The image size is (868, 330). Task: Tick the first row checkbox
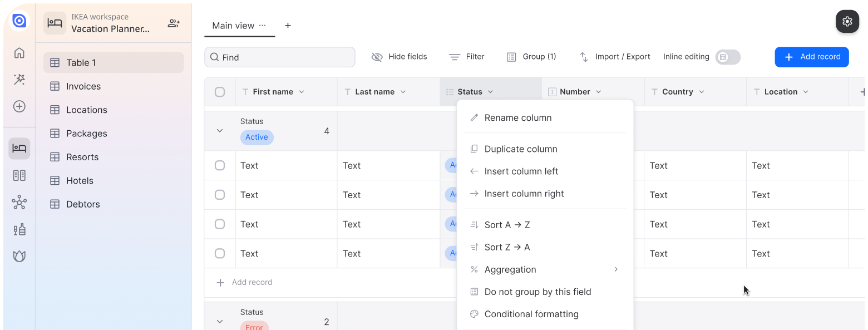click(220, 165)
